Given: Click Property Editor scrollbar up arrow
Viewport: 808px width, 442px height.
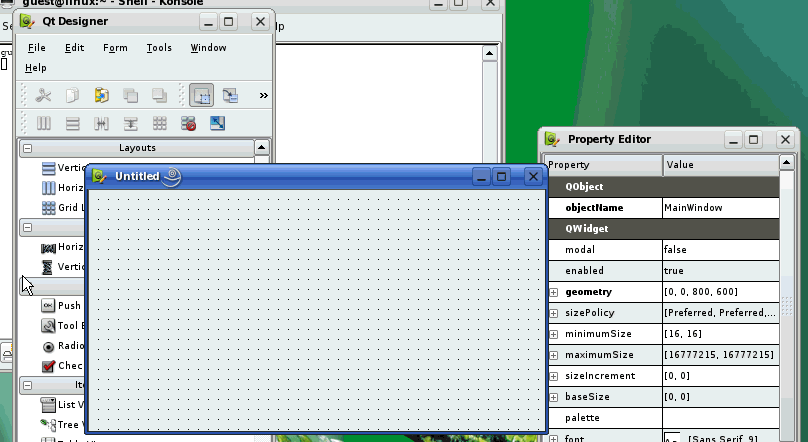Looking at the screenshot, I should (x=786, y=163).
